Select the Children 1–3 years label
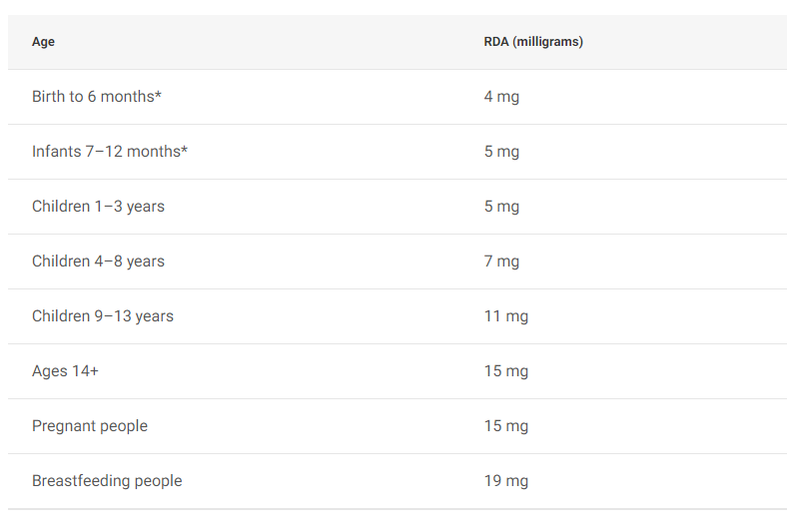Viewport: 802px width, 532px height. pos(98,207)
